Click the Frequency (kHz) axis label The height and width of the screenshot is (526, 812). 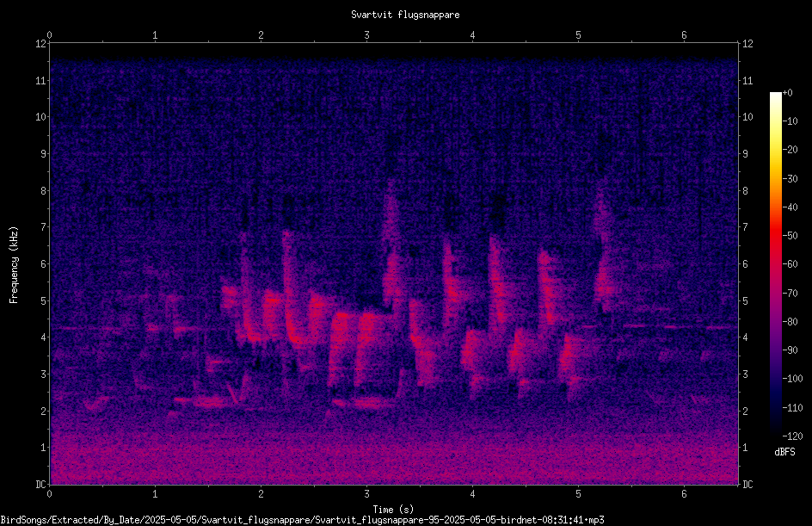tap(14, 265)
